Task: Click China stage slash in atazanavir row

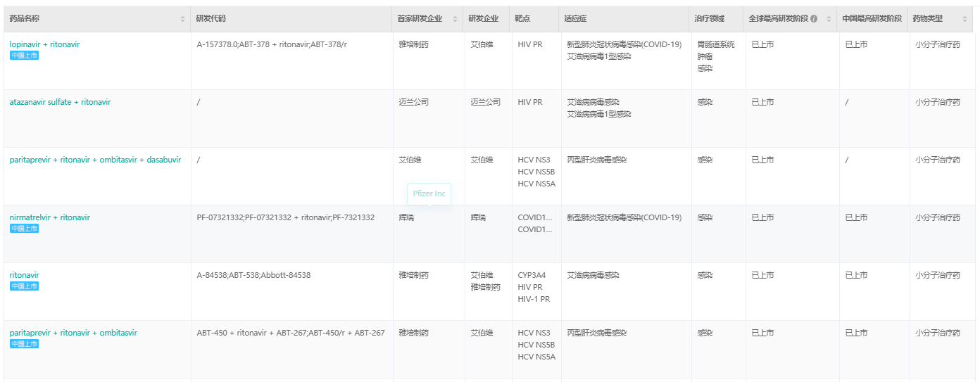Action: pyautogui.click(x=847, y=102)
